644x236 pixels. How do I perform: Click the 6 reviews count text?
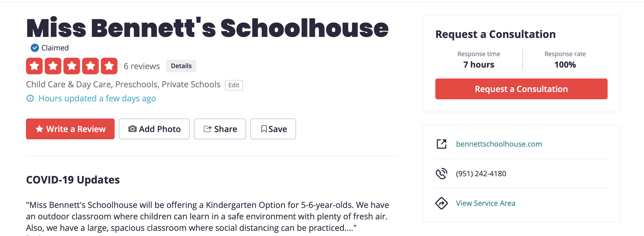pos(142,66)
